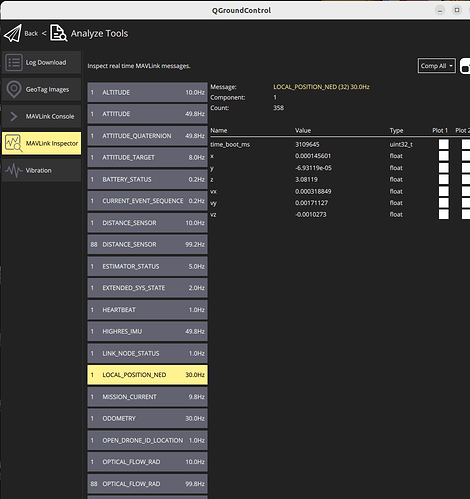
Task: Click the MAVLink Inspector chart icon
Action: click(14, 143)
